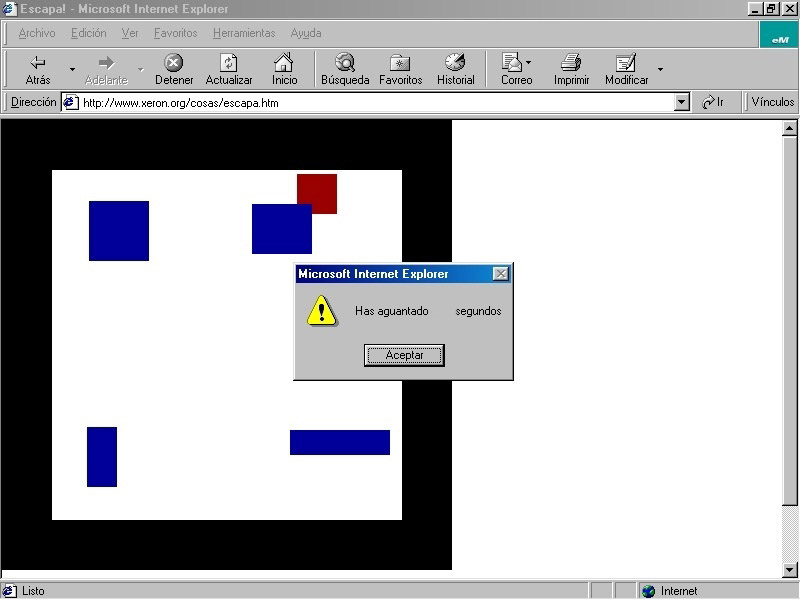Click the blue square not touching the red one

click(x=119, y=231)
